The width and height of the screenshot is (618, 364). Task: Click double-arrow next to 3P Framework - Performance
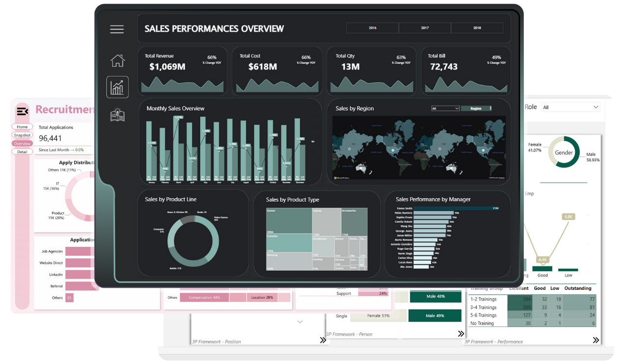point(596,340)
